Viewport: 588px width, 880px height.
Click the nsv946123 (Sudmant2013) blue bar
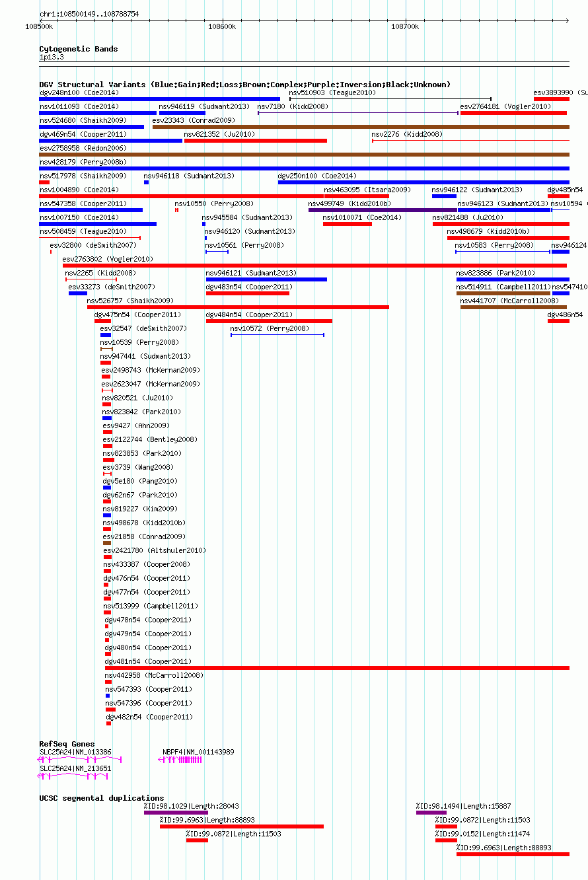tap(504, 210)
